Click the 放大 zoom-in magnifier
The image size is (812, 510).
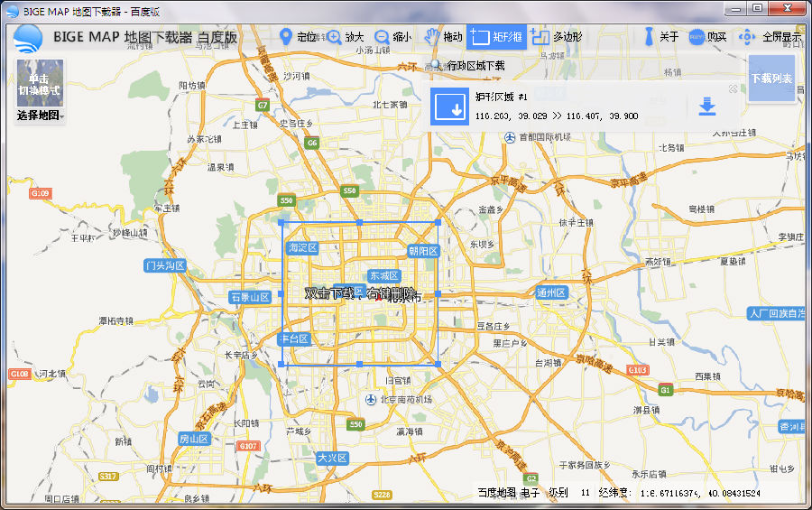point(345,37)
